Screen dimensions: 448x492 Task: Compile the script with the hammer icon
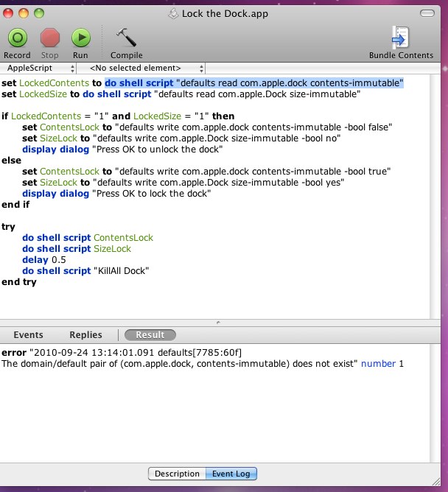(126, 38)
